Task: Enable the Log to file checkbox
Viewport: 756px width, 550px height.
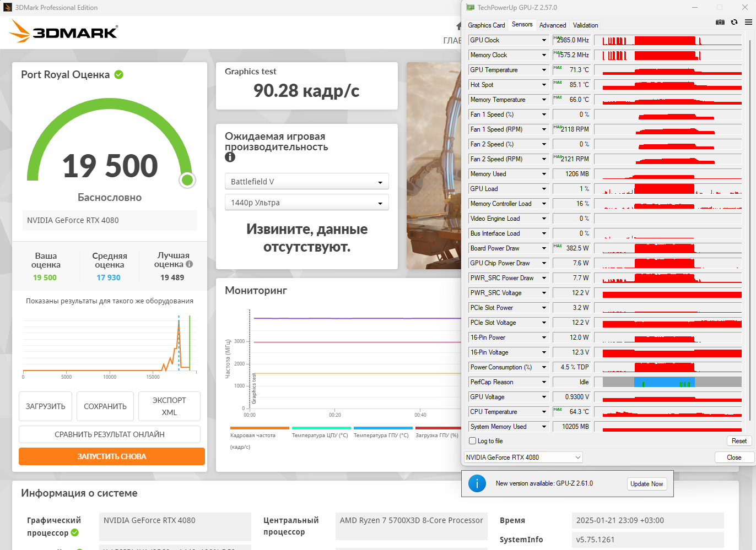Action: 472,441
